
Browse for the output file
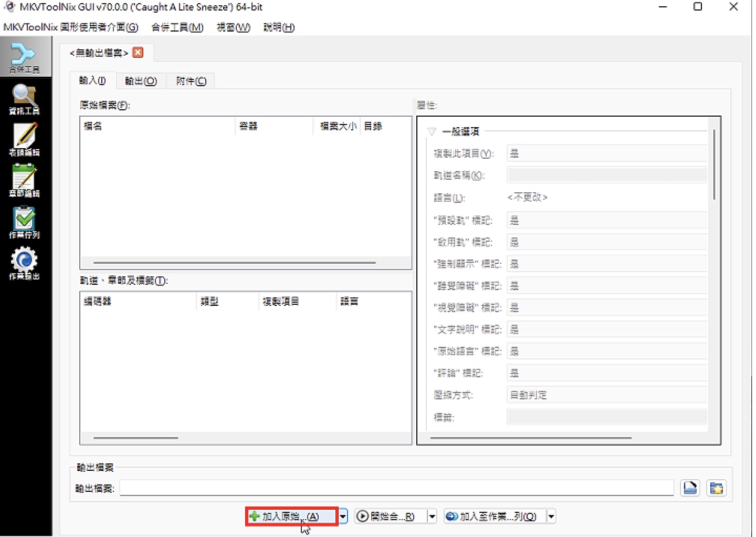click(x=690, y=488)
